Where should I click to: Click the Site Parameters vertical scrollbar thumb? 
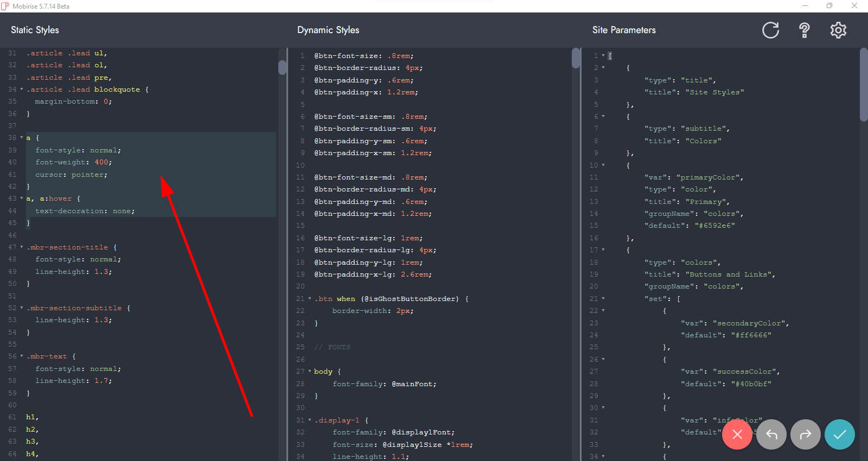pos(864,84)
